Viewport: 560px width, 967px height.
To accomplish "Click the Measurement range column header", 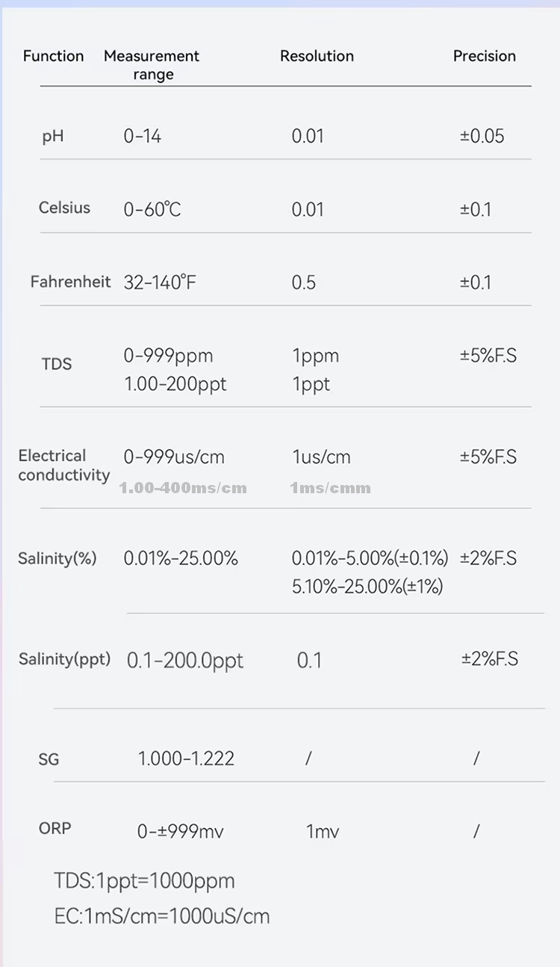I will coord(152,65).
